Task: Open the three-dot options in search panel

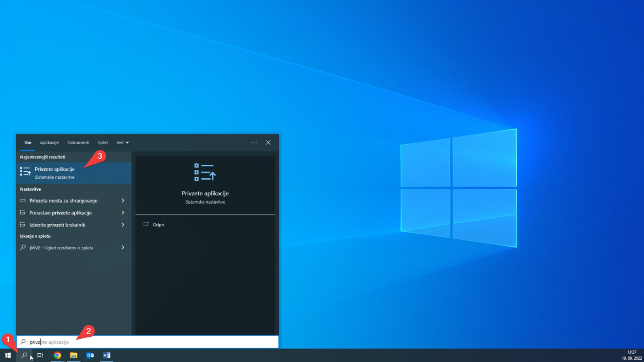Action: click(254, 142)
